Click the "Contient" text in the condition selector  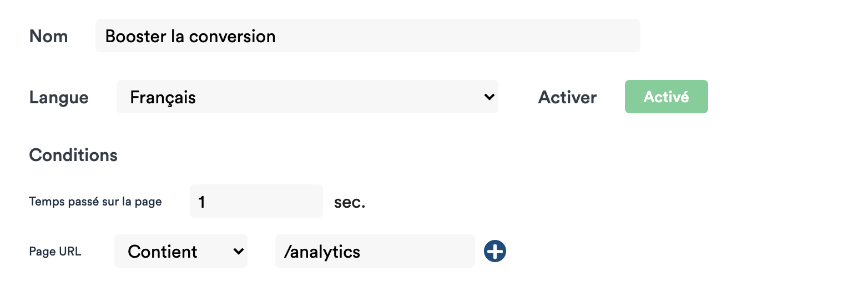pos(162,252)
